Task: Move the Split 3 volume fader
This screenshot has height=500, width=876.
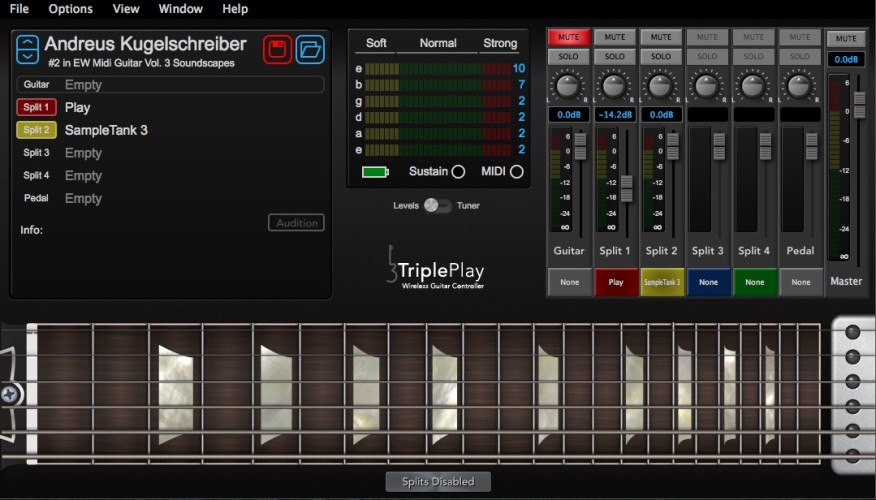Action: tap(720, 146)
